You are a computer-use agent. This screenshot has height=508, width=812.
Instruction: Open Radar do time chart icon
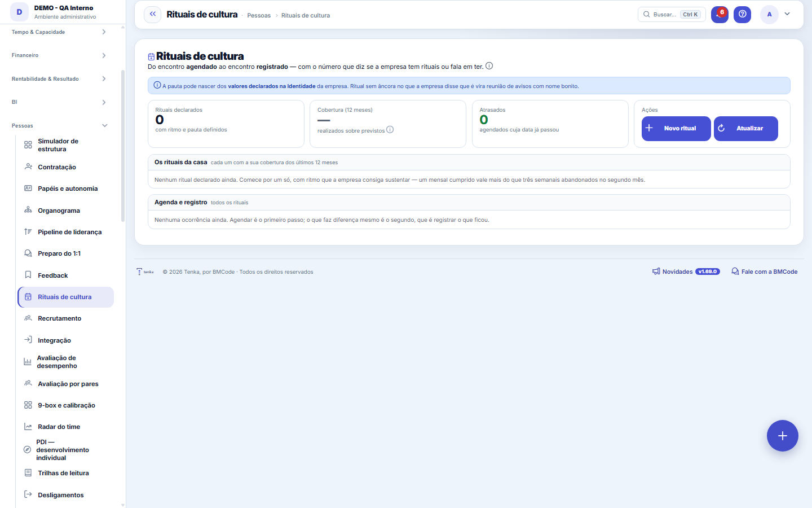point(28,427)
